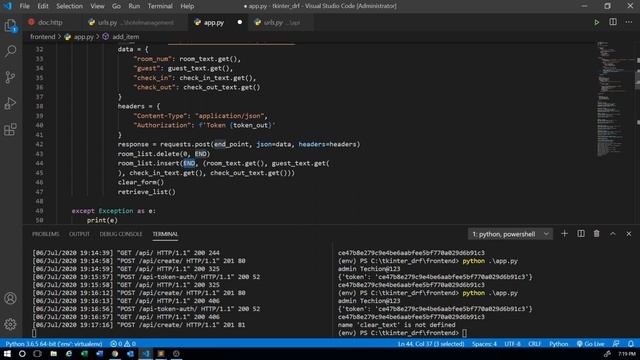Change file encoding UTF-8
Screen dimensions: 640x360
click(x=513, y=344)
